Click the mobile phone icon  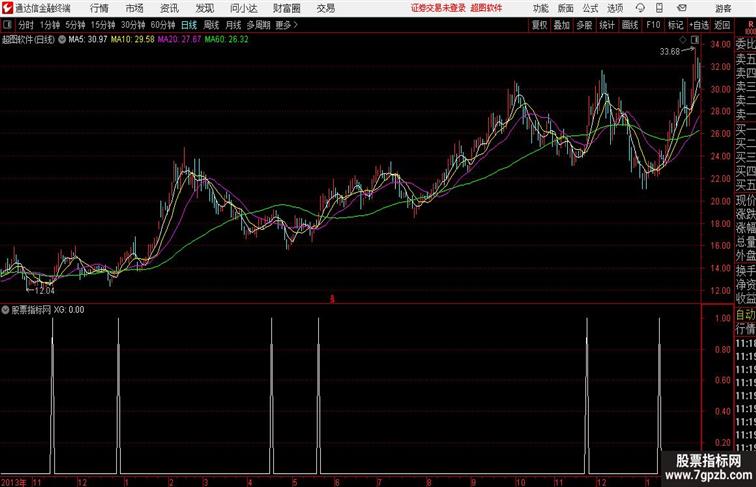(659, 8)
